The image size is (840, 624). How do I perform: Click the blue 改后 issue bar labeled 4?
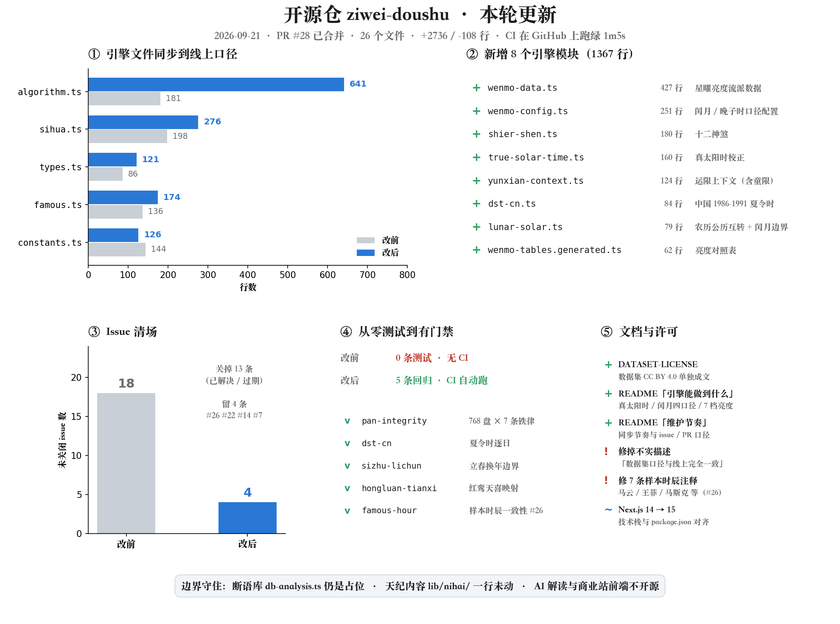pyautogui.click(x=247, y=518)
